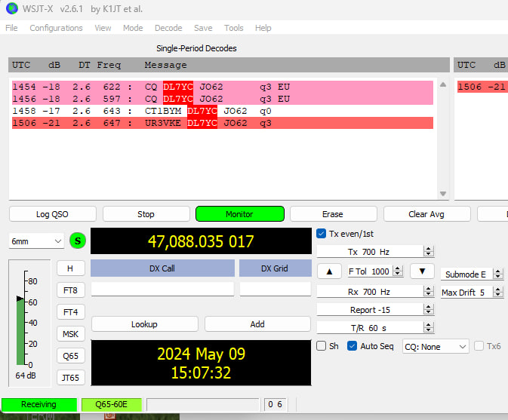The width and height of the screenshot is (508, 420).
Task: Click the Erase button
Action: pyautogui.click(x=334, y=214)
